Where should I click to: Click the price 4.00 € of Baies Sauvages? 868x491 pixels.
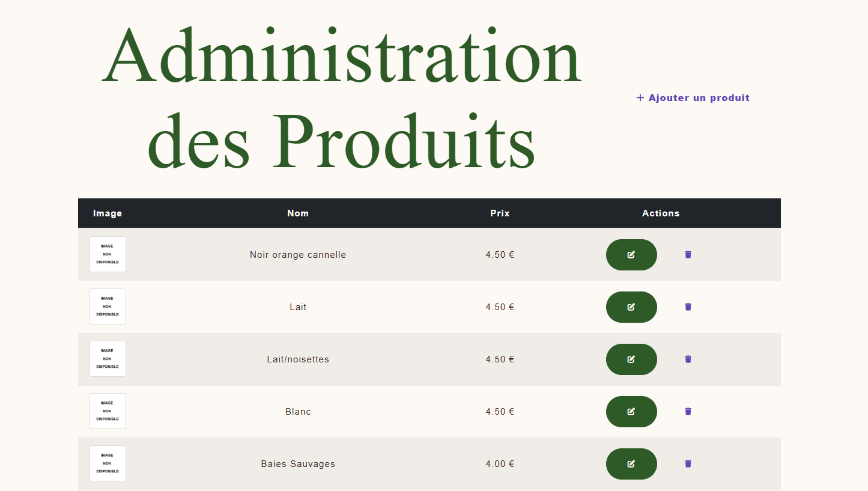pos(500,463)
